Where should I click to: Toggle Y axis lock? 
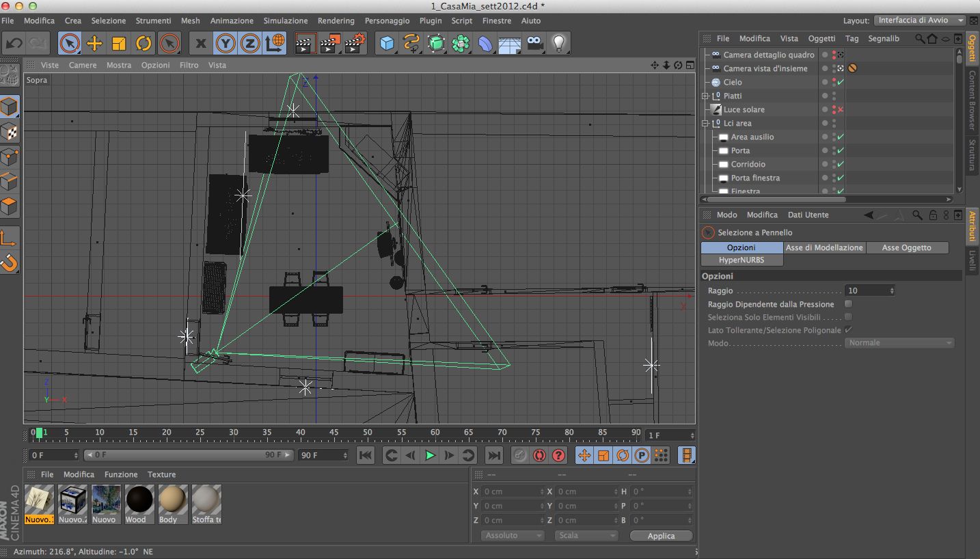226,44
